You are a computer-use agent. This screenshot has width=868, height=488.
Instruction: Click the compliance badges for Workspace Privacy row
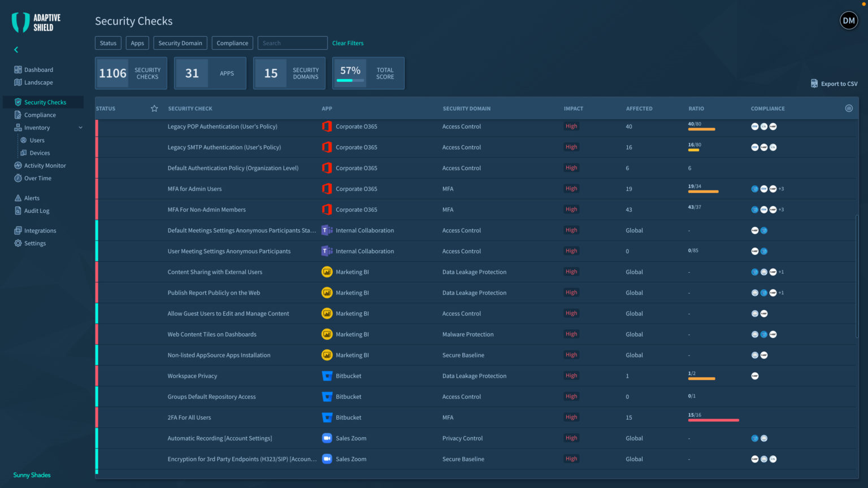tap(755, 376)
